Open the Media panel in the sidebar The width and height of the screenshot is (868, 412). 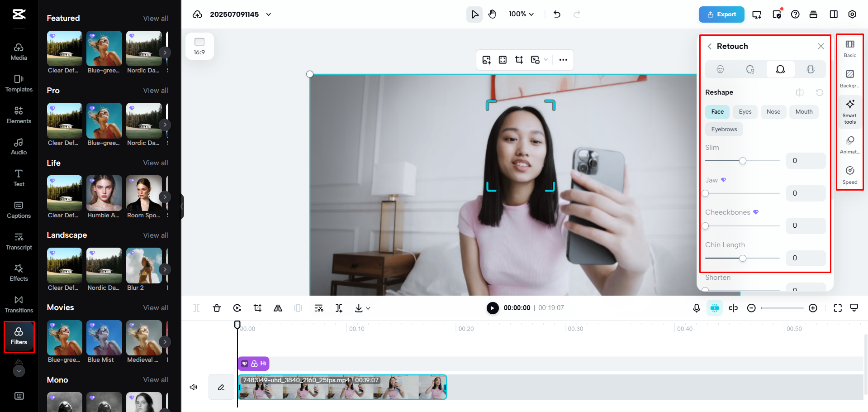(x=19, y=51)
